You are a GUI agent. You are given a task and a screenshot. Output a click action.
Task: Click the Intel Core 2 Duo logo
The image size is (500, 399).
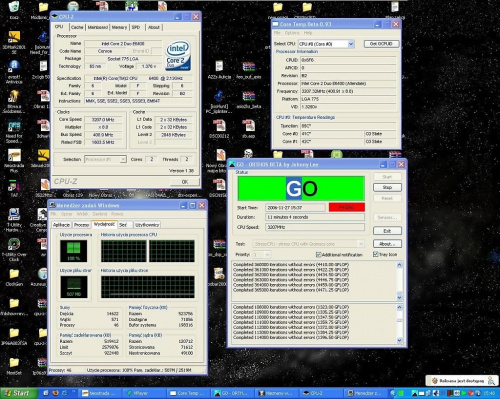(178, 56)
